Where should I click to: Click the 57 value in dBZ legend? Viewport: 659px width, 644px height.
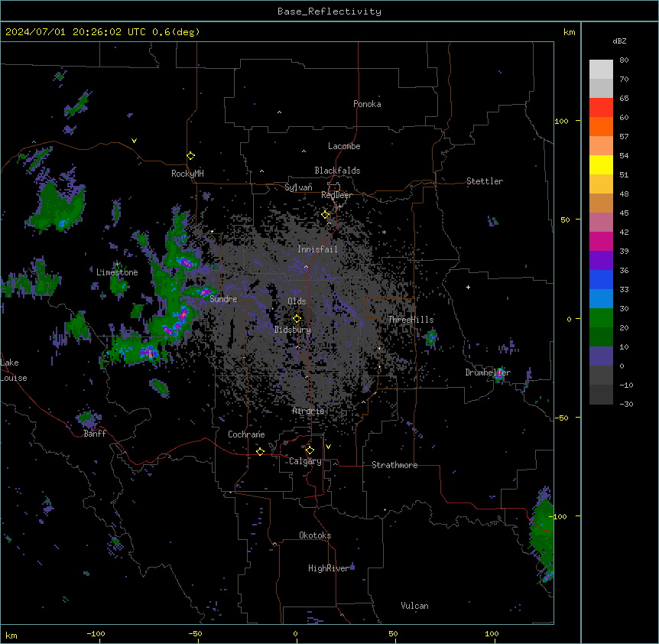[x=624, y=137]
